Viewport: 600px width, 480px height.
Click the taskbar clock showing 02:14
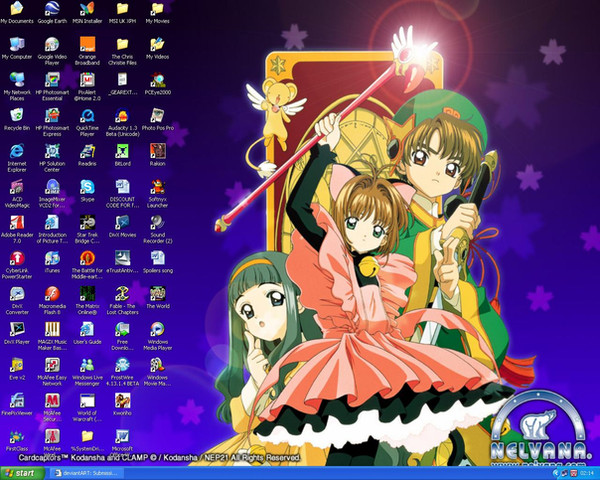coord(587,473)
